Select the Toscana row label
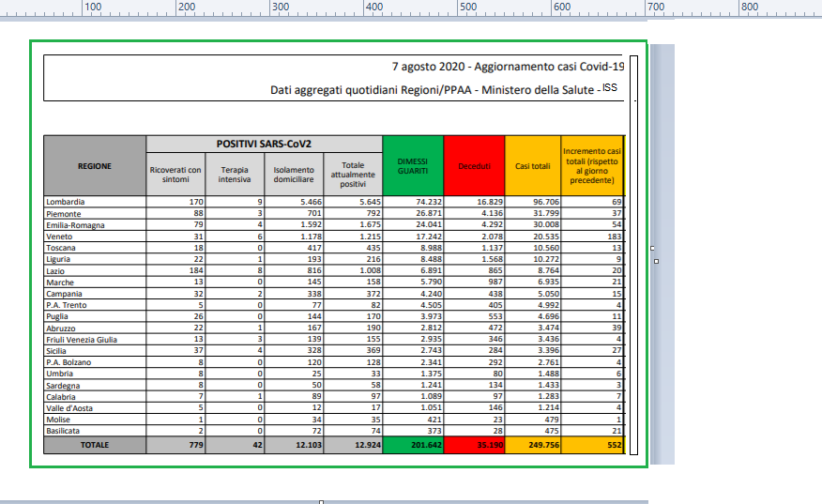 coord(61,248)
